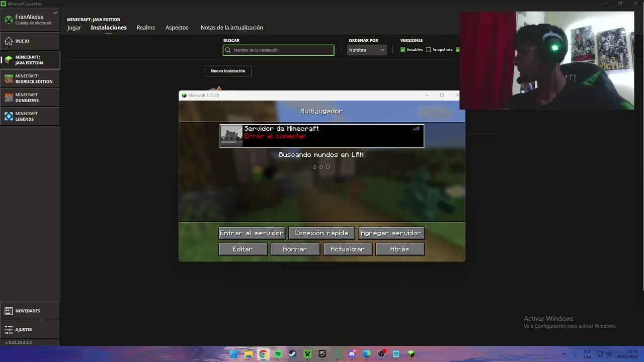The width and height of the screenshot is (644, 362).
Task: Click Agregar servidor button
Action: click(x=391, y=233)
